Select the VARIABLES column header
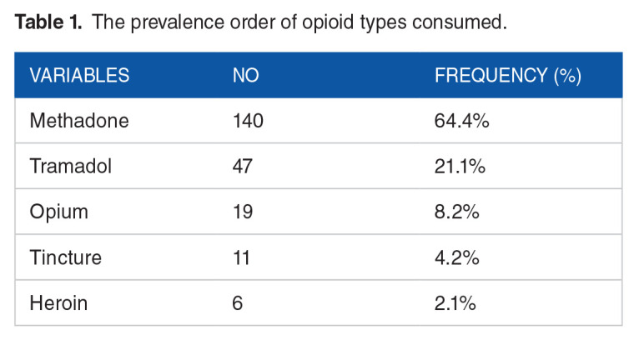Viewport: 644px width, 340px height. click(x=79, y=76)
